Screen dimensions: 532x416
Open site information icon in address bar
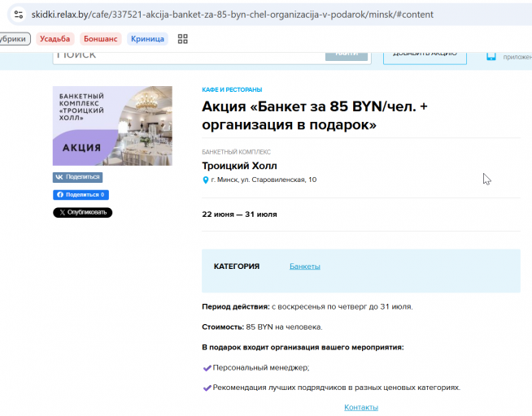tap(19, 15)
